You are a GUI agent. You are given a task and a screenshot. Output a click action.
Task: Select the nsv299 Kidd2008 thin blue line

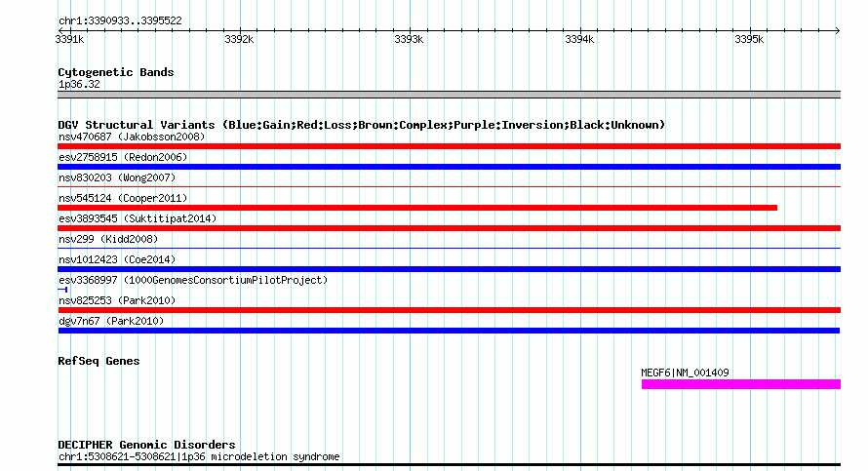pyautogui.click(x=449, y=249)
